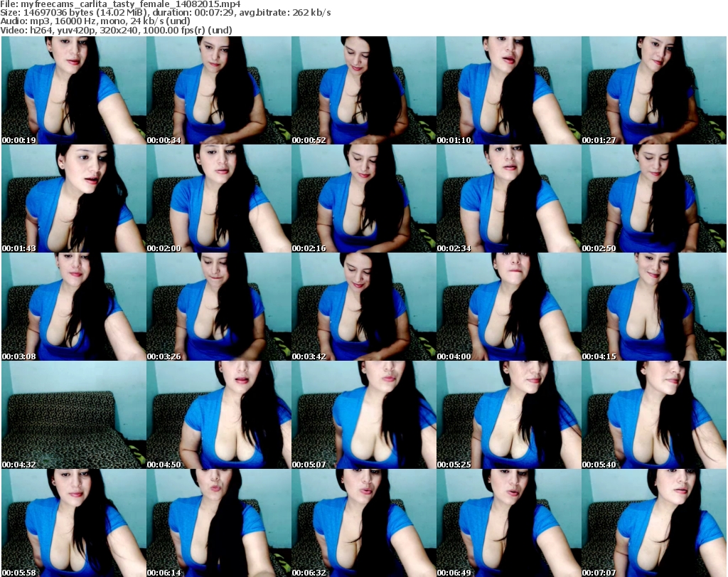Select the frame stamped 00:01:43
The height and width of the screenshot is (577, 728).
[x=74, y=198]
